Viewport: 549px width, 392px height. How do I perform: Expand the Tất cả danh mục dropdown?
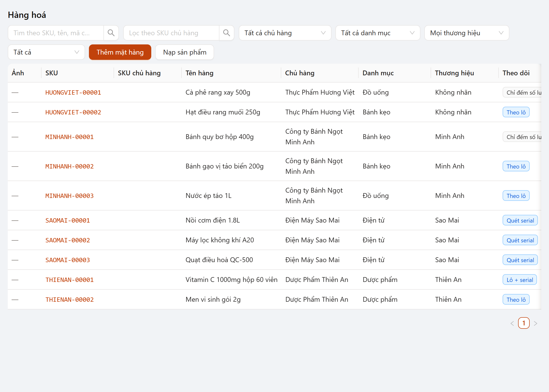pos(378,33)
